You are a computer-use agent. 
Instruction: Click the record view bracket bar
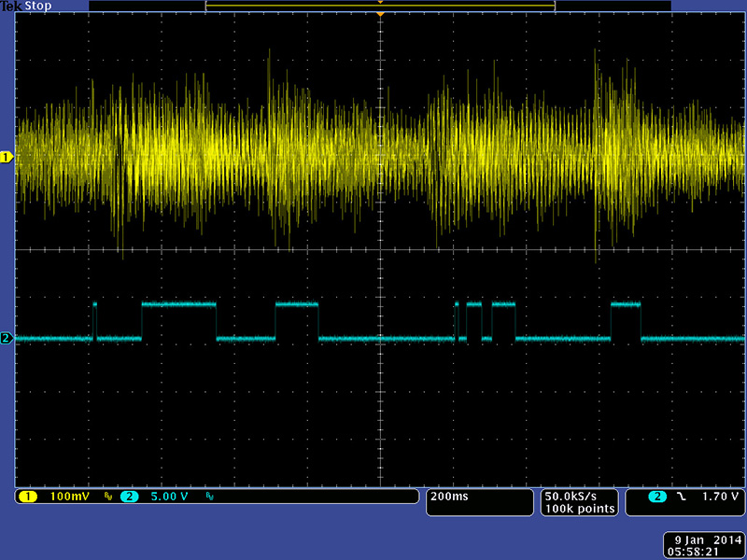pyautogui.click(x=380, y=6)
